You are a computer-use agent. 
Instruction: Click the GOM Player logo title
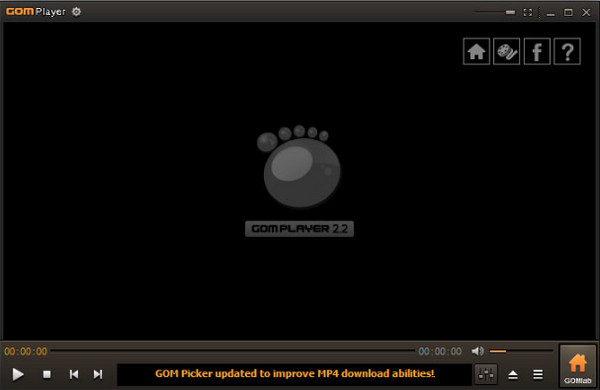36,12
